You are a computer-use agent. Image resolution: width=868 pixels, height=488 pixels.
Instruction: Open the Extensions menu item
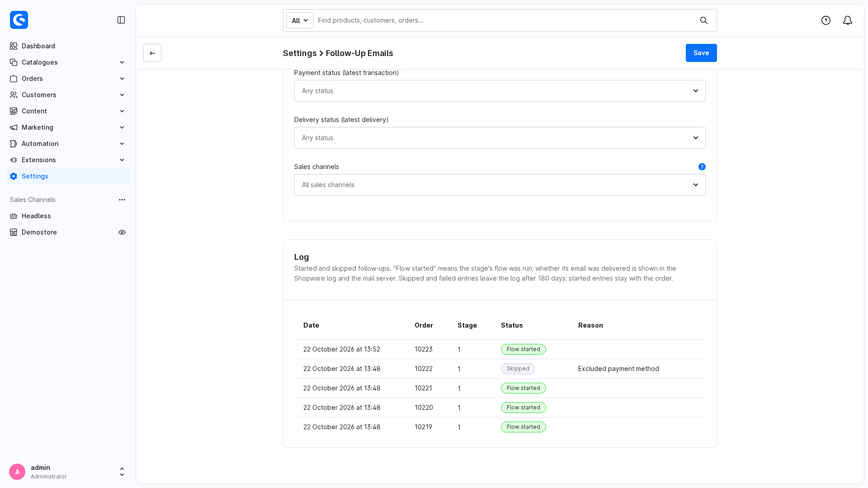[68, 160]
